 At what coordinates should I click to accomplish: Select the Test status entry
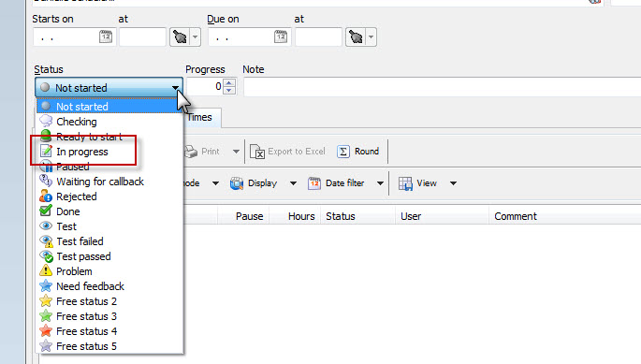pos(109,226)
